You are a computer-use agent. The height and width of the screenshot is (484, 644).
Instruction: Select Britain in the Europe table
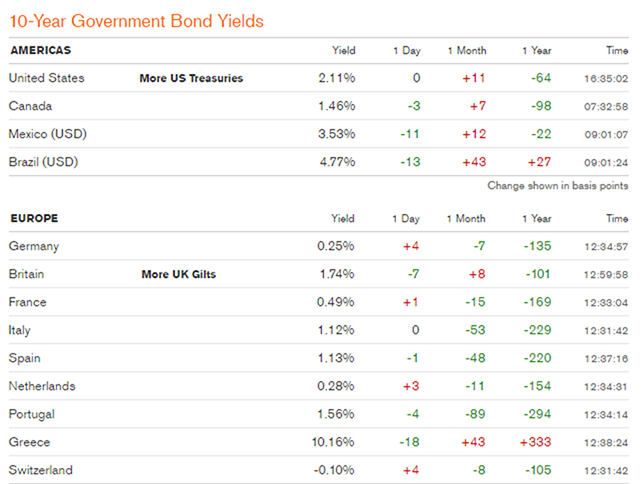tap(26, 274)
